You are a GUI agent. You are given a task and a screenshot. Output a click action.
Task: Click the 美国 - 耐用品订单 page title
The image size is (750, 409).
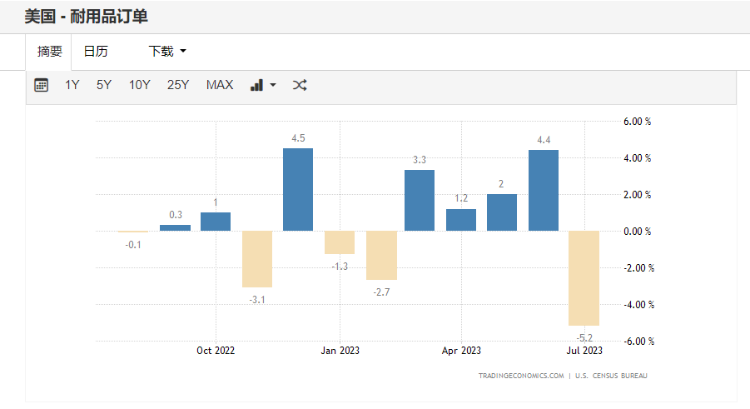(86, 17)
